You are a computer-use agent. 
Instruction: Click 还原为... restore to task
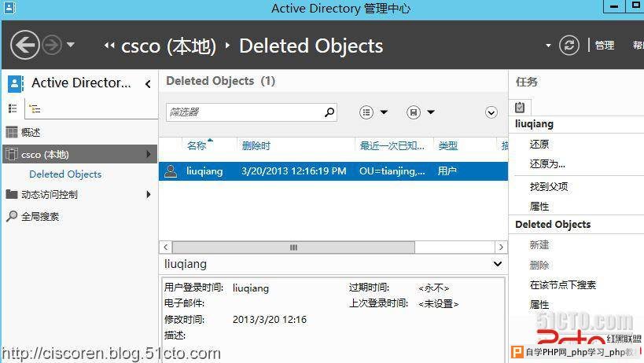(x=547, y=163)
